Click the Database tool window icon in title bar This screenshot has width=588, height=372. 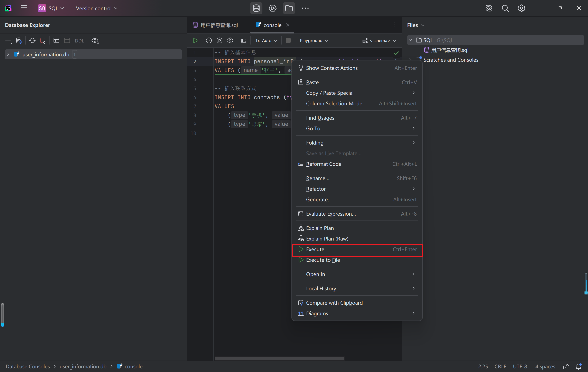(256, 8)
